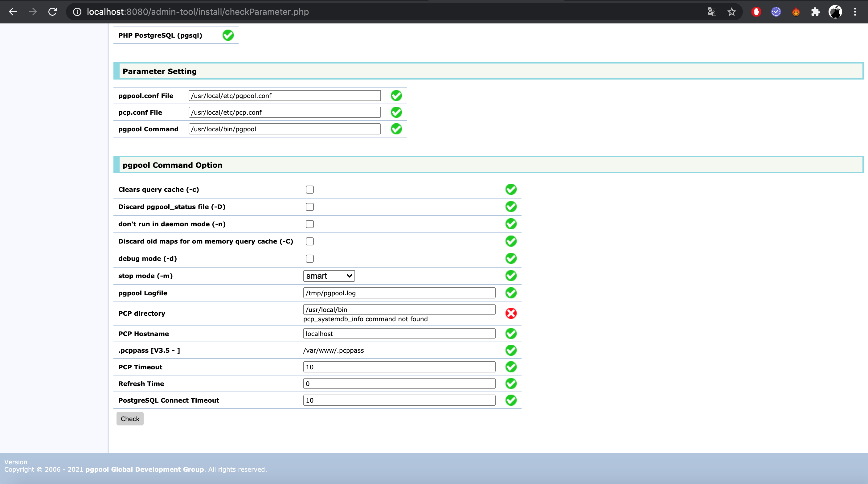Open the browser Extensions puzzle menu
This screenshot has height=484, width=868.
click(x=815, y=12)
